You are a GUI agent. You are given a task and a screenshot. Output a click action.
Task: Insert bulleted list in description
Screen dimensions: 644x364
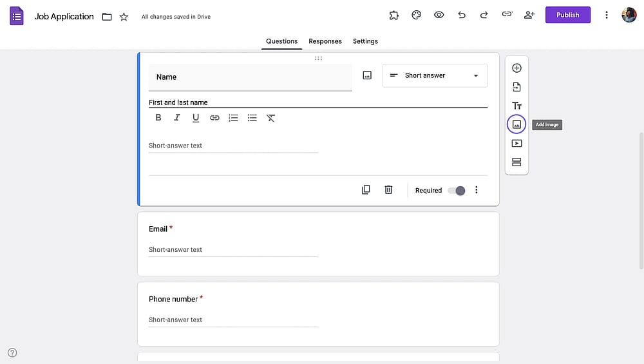(252, 118)
